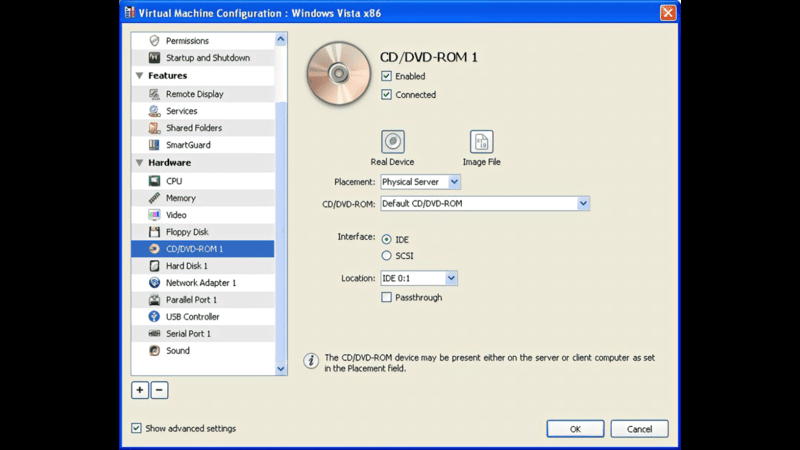Image resolution: width=800 pixels, height=450 pixels.
Task: Click the USB Controller icon
Action: [154, 316]
